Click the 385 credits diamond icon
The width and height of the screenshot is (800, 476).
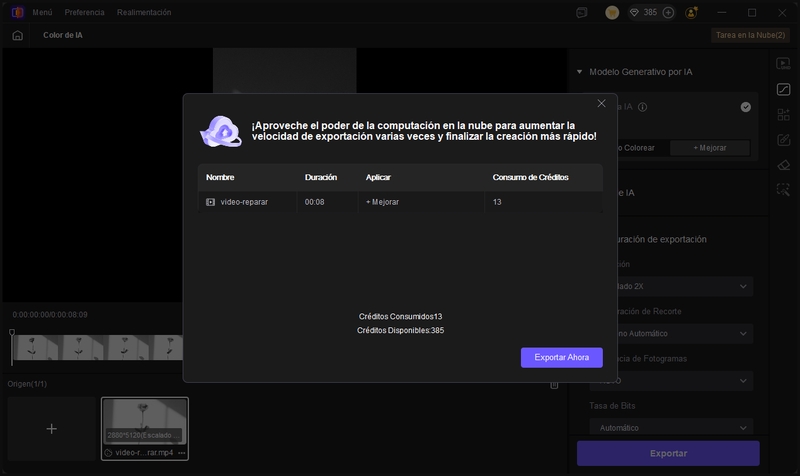tap(634, 13)
